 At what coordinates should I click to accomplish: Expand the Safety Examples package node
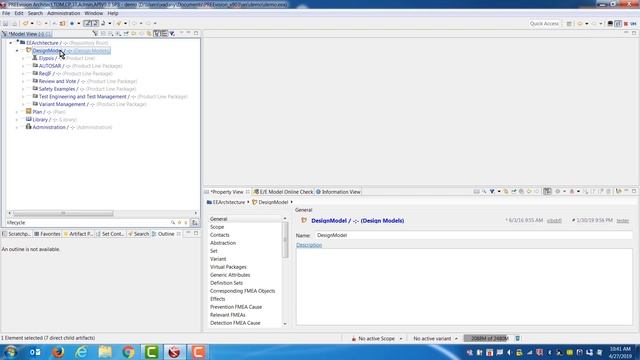coord(23,89)
